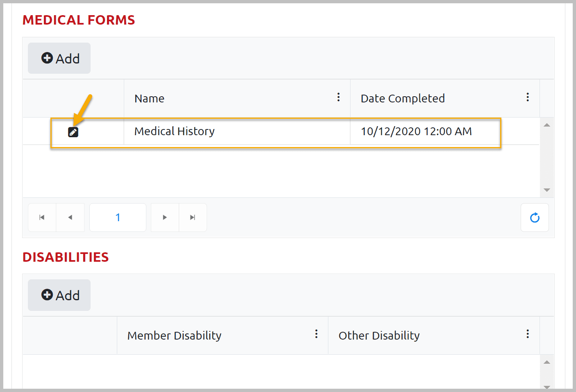Open Member Disability column options menu
The height and width of the screenshot is (392, 576).
(x=316, y=334)
